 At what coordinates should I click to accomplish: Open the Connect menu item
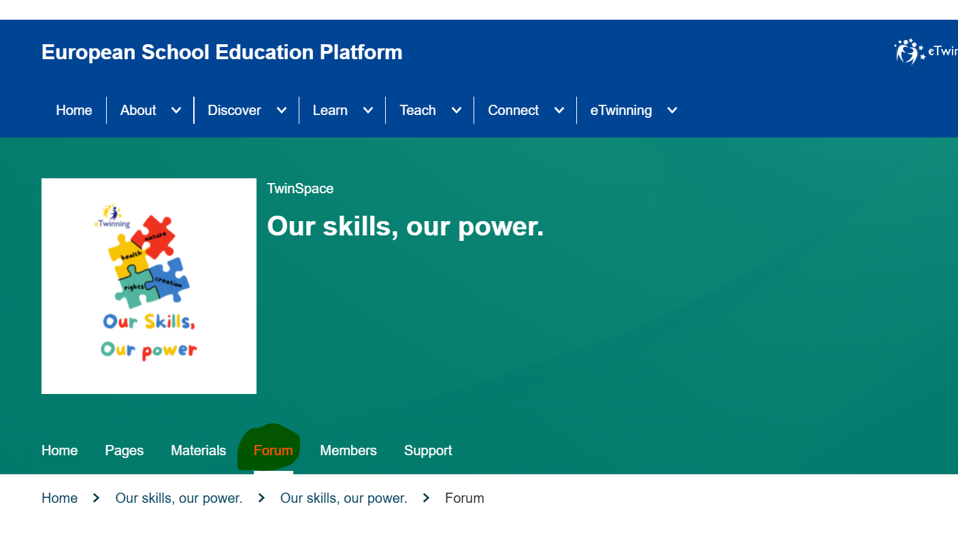(513, 110)
